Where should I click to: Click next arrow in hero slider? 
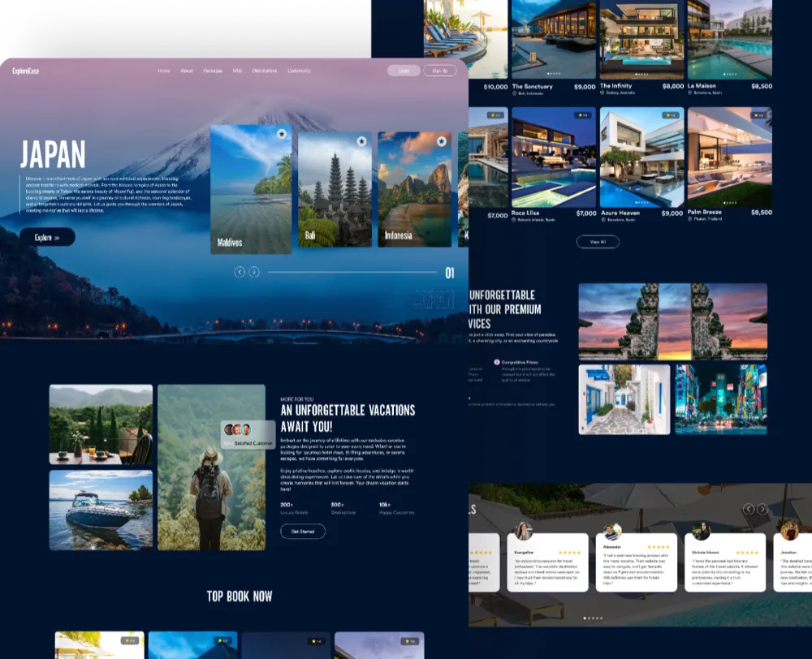point(253,272)
